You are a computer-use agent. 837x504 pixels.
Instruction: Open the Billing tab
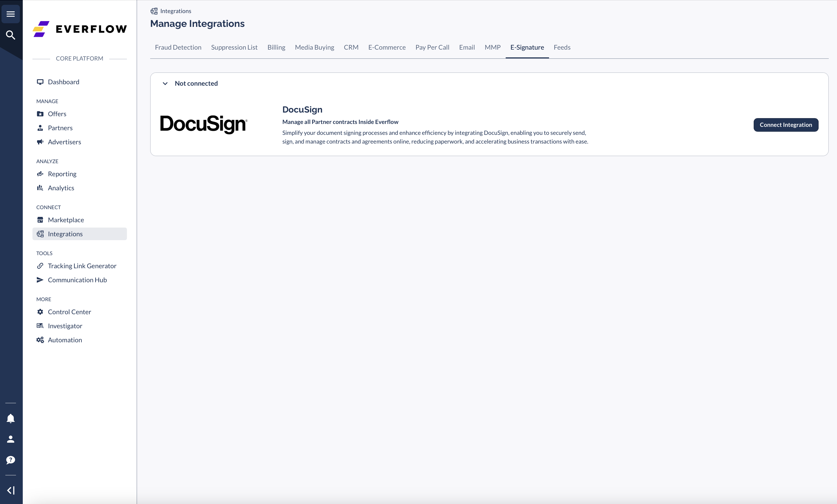point(276,47)
